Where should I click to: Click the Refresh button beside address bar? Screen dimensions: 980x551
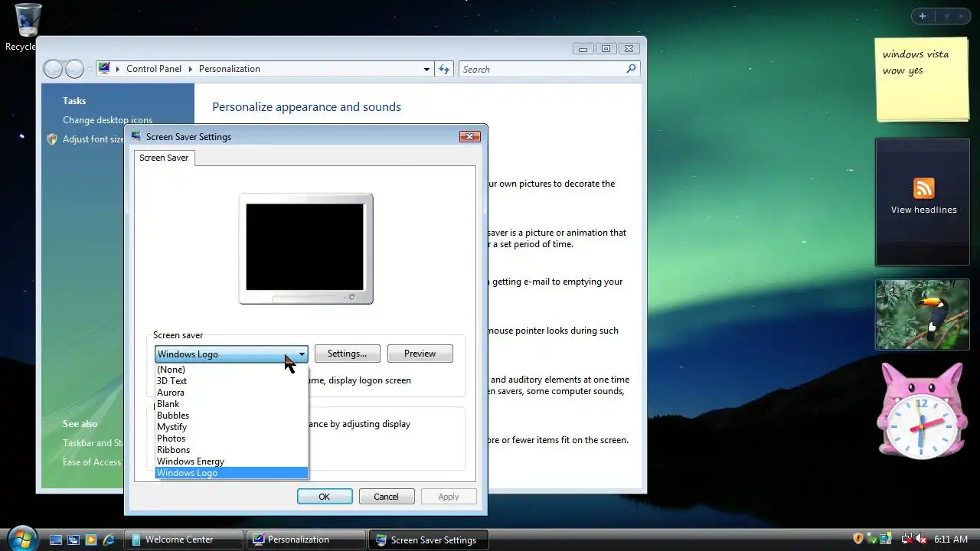click(444, 69)
